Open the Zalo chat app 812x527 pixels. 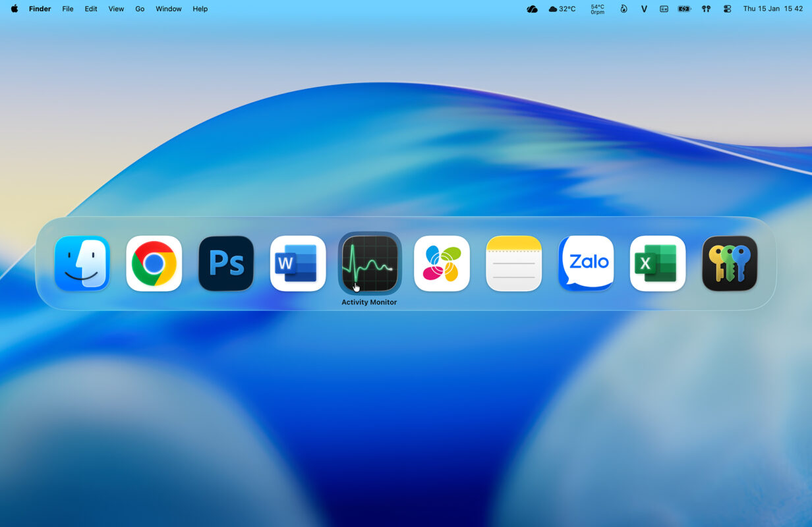(x=586, y=262)
